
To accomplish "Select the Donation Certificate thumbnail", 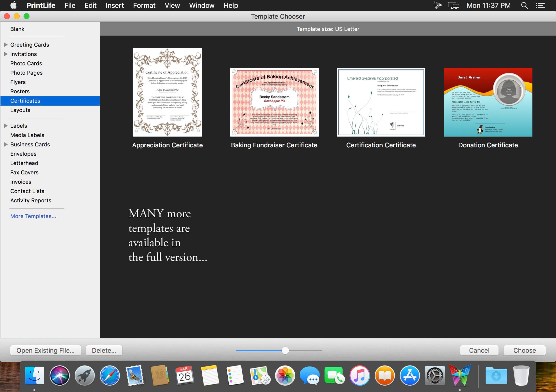I will coord(488,102).
